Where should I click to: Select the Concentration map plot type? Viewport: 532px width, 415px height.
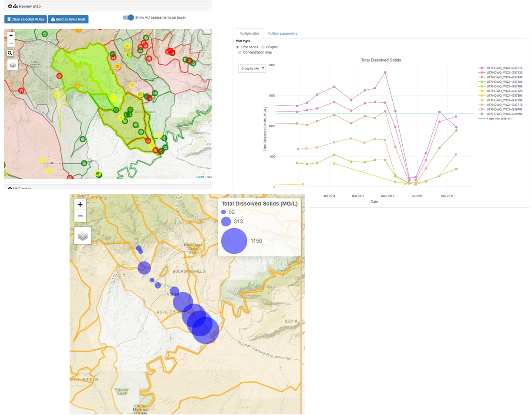[x=240, y=52]
